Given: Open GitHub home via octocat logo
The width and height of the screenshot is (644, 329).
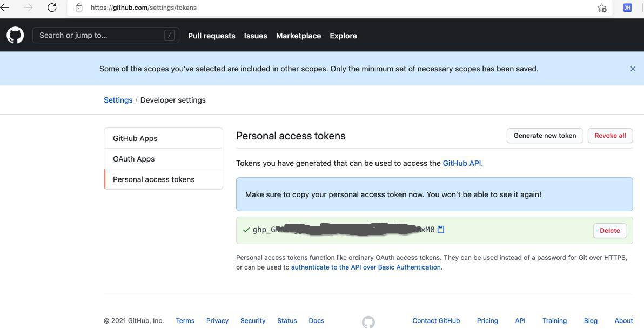Looking at the screenshot, I should tap(15, 35).
